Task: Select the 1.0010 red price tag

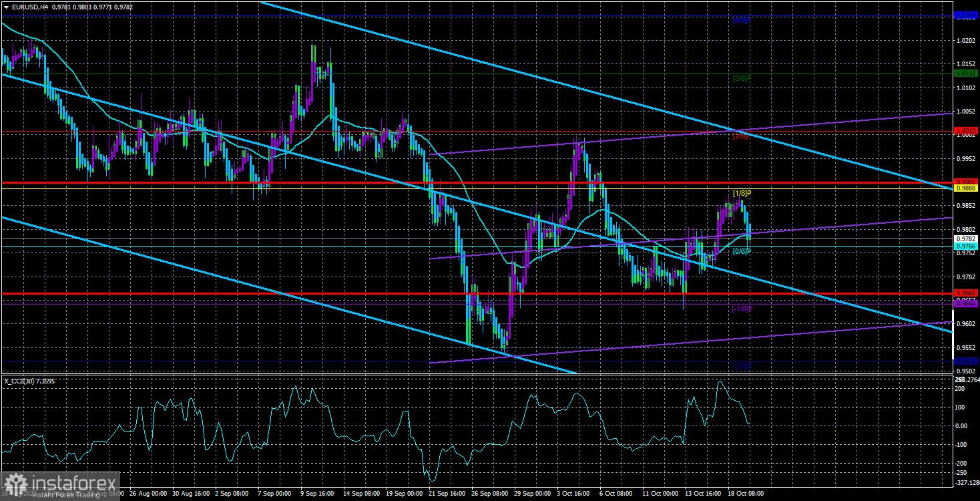Action: point(966,131)
